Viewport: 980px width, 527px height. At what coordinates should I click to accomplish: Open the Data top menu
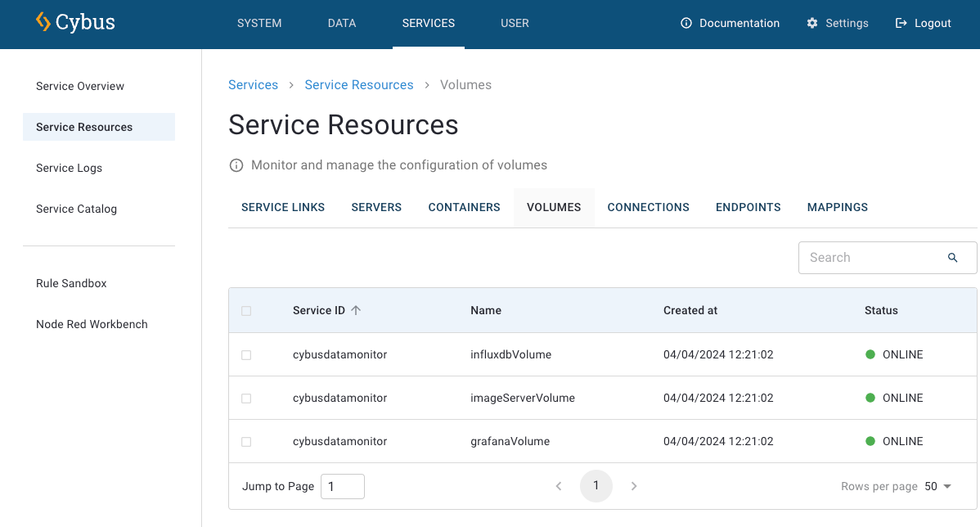coord(342,23)
